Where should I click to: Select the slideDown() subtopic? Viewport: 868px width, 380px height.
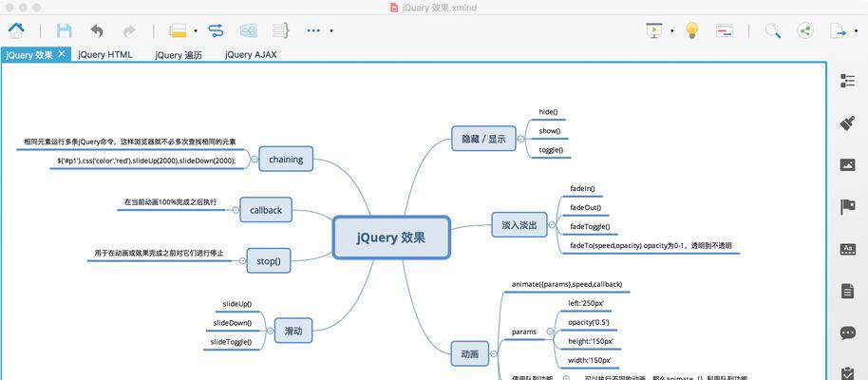pos(233,323)
